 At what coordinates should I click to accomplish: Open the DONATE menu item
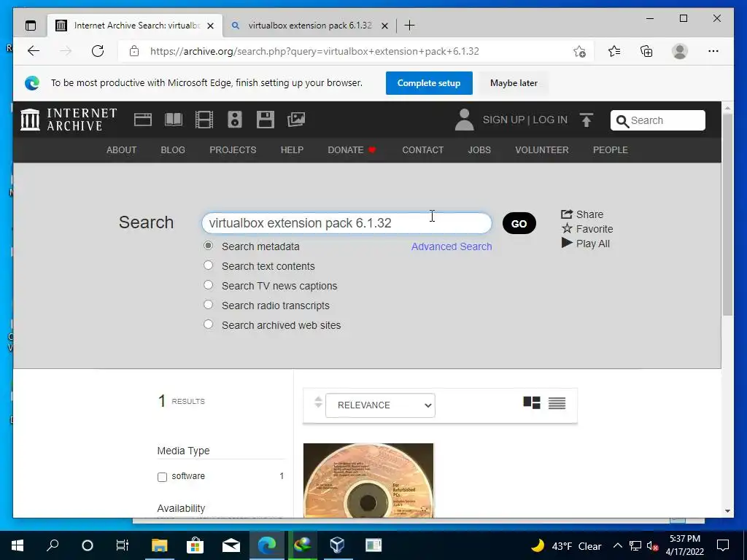352,150
